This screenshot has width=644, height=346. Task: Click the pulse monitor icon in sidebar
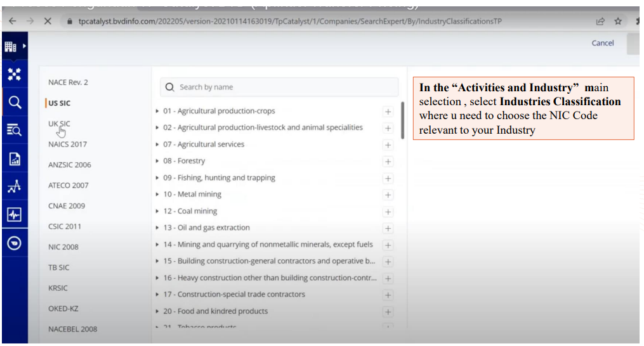(14, 215)
